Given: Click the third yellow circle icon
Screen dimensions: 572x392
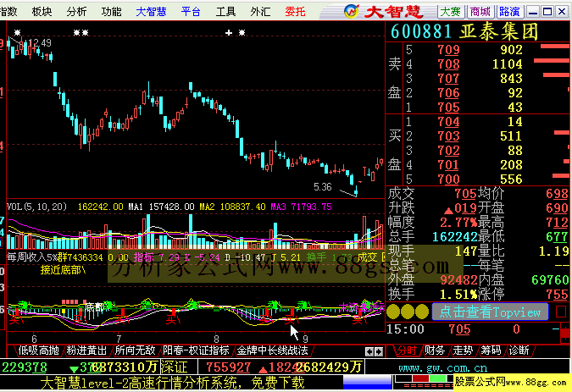Looking at the screenshot, I should point(422,312).
